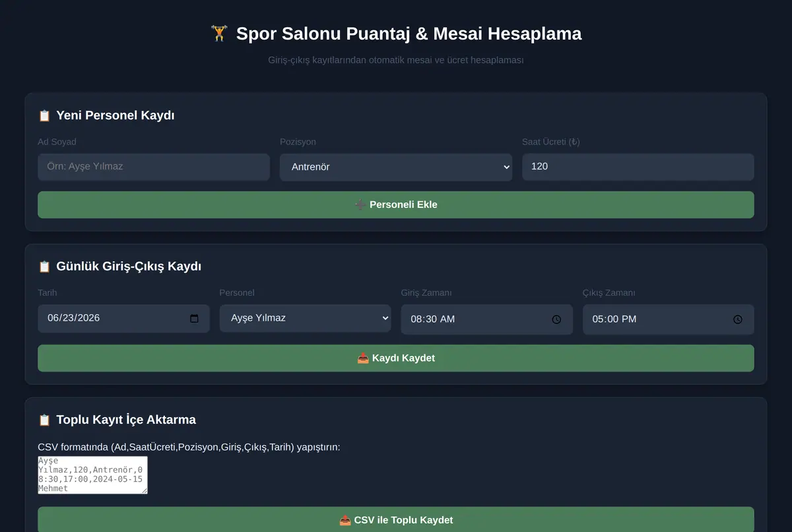This screenshot has width=792, height=532.
Task: Click the Çıkış Zamanı field 05:00 PM
Action: click(x=668, y=319)
